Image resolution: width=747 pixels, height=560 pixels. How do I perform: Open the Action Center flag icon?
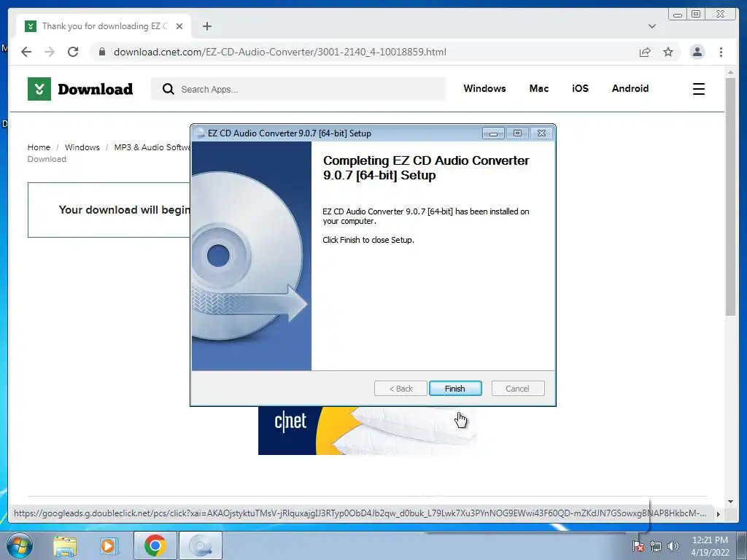click(x=638, y=546)
